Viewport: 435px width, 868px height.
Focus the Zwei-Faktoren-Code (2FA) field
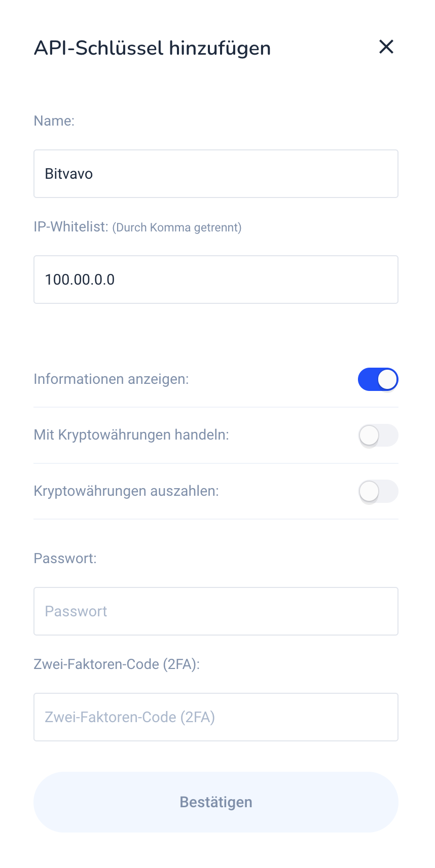(x=216, y=717)
